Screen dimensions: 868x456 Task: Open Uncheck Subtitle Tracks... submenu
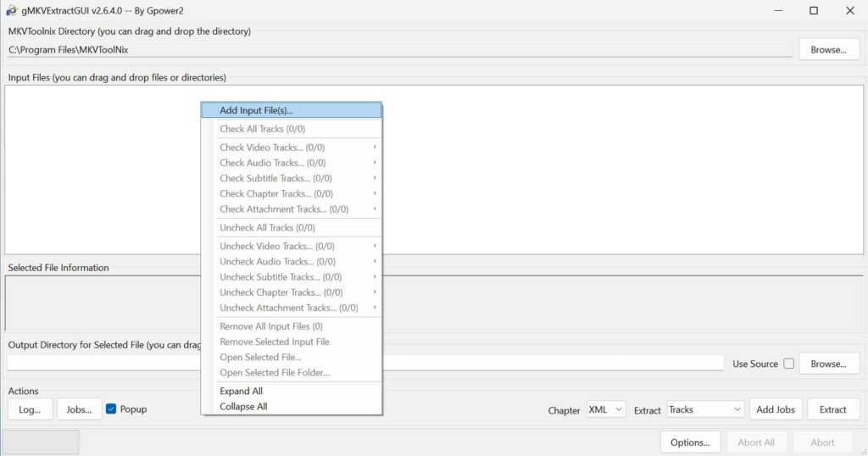pyautogui.click(x=292, y=276)
